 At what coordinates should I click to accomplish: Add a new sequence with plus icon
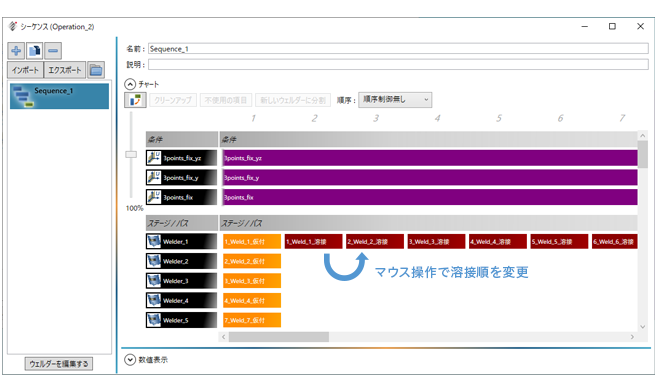click(x=16, y=51)
